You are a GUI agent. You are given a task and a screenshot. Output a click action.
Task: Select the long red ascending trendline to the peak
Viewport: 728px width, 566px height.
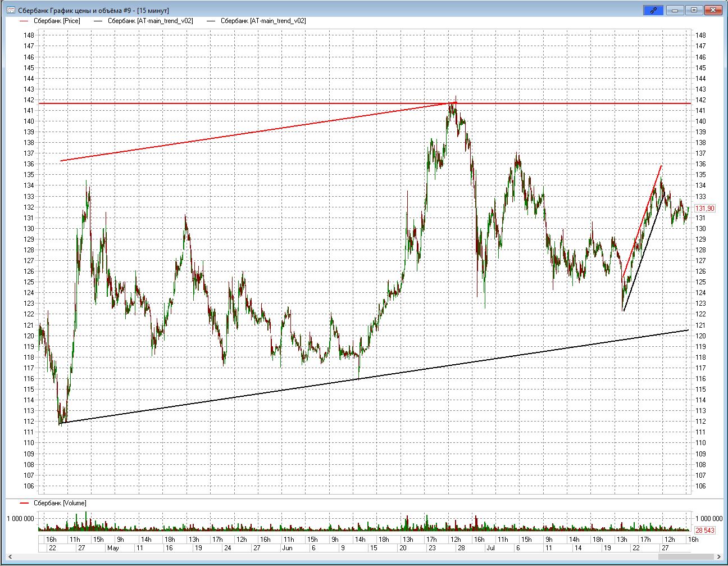point(253,132)
